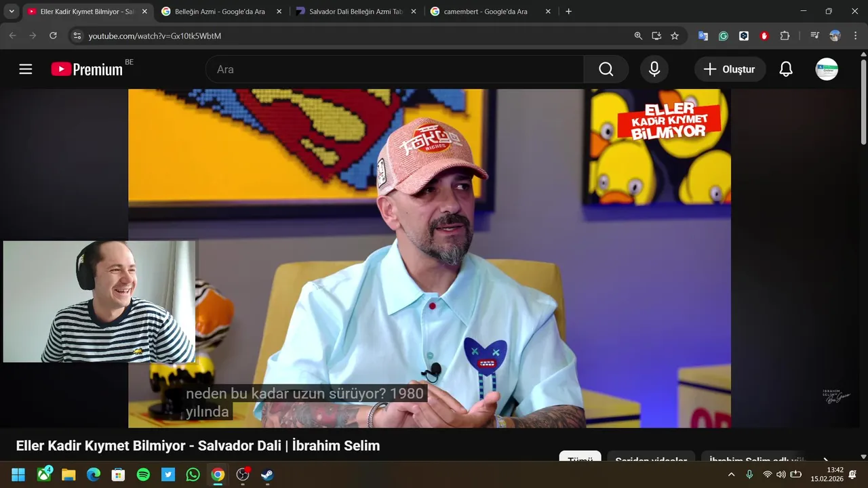Select the Eller Kadir Kıymet Bilmiyor tab
This screenshot has height=488, width=868.
[x=86, y=12]
